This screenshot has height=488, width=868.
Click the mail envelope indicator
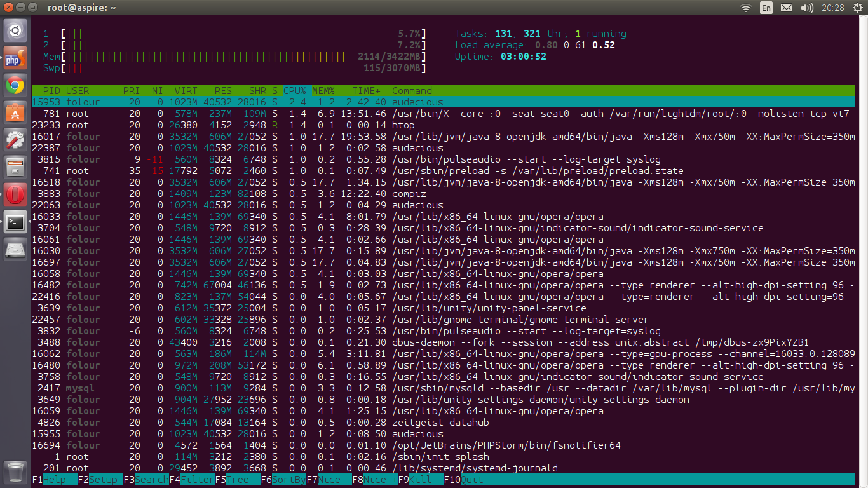point(787,8)
